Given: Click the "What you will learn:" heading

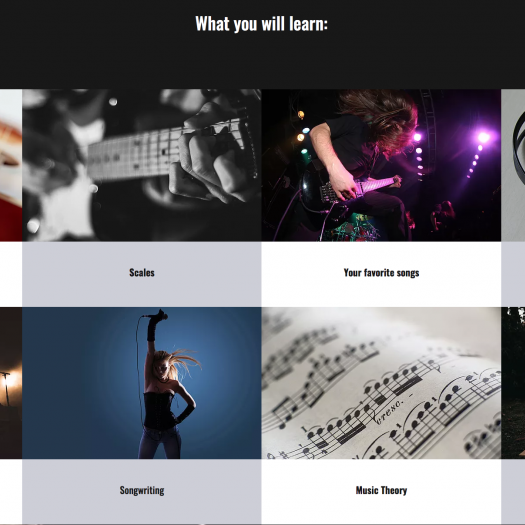Looking at the screenshot, I should pyautogui.click(x=261, y=24).
